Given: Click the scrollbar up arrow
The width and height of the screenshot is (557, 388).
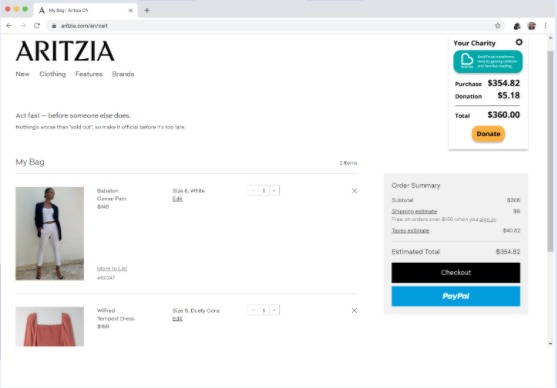Looking at the screenshot, I should (x=550, y=38).
